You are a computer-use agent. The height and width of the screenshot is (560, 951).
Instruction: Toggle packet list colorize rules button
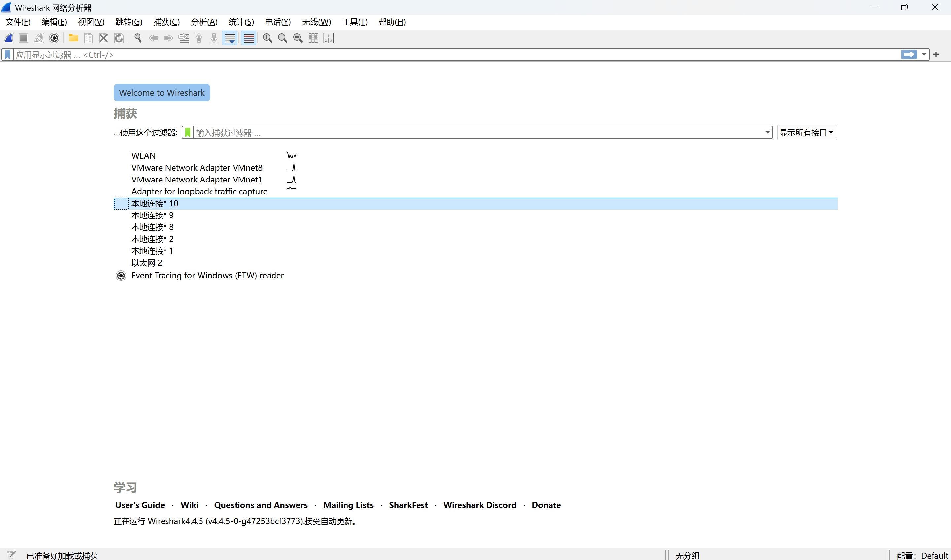pyautogui.click(x=249, y=38)
